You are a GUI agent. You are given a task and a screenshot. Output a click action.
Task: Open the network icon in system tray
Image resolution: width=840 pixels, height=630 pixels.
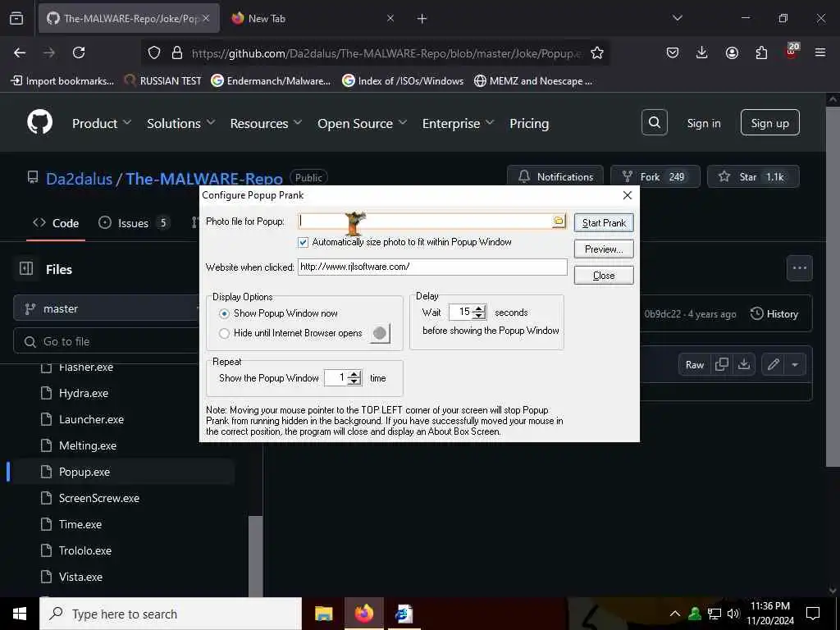pos(714,614)
